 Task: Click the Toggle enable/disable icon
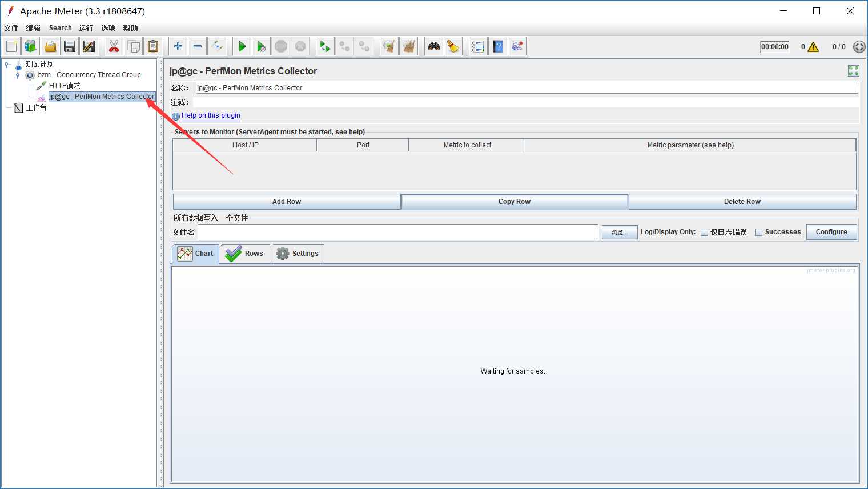217,46
